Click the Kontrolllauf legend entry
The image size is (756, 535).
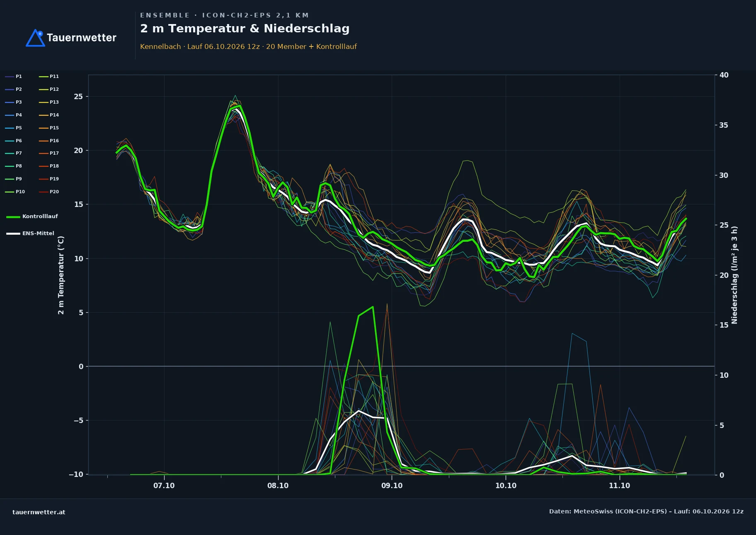tap(32, 216)
